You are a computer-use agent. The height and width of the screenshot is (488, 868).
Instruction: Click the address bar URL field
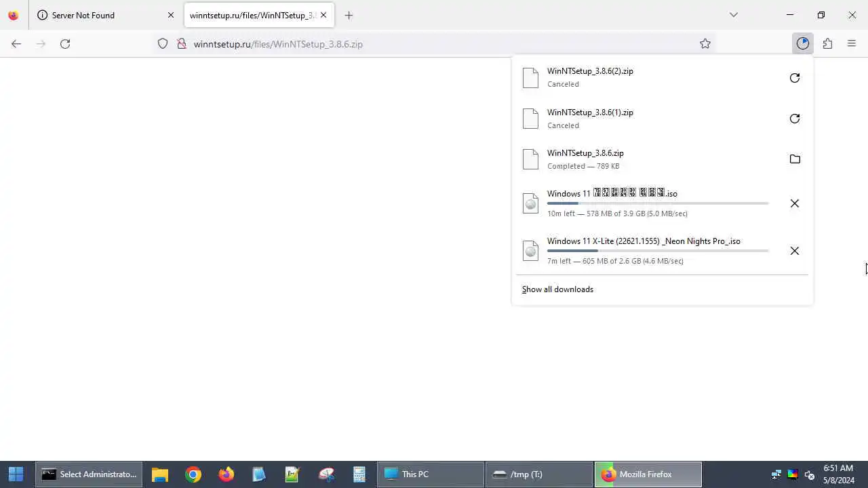coord(434,44)
